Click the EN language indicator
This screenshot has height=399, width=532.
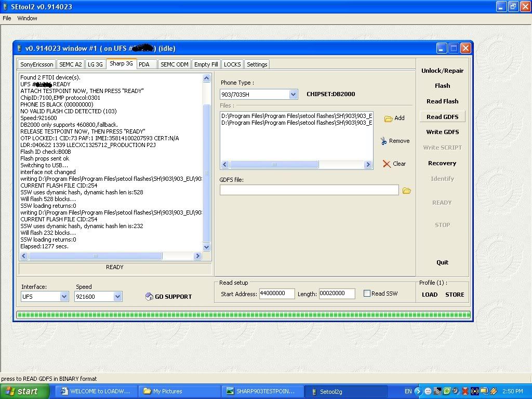pos(408,391)
